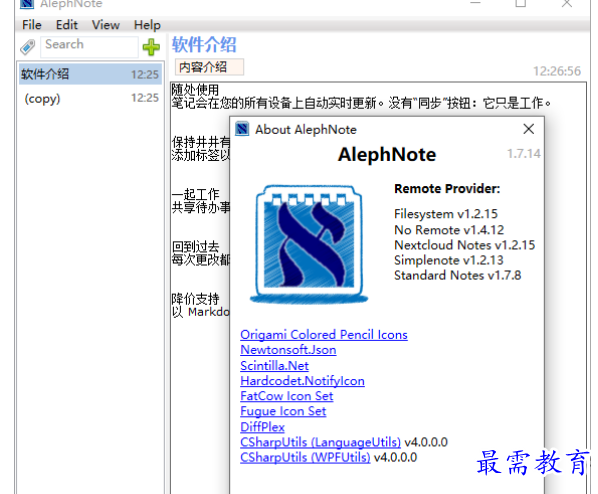Add a new note with green plus icon
Screen dimensions: 598x494
click(151, 47)
